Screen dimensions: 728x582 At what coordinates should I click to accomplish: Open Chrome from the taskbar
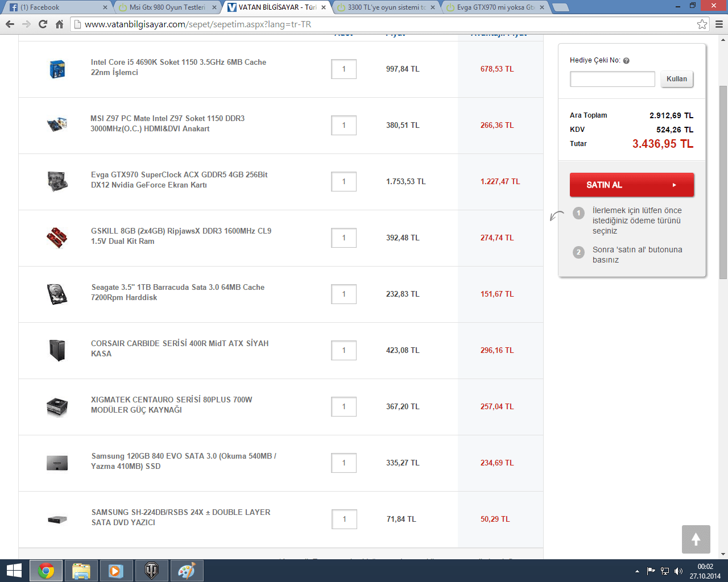click(x=46, y=571)
